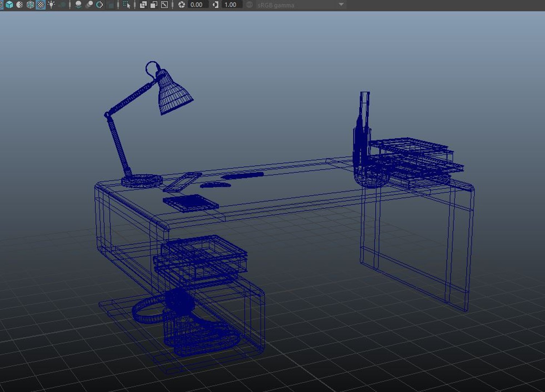Click the exposure aperture icon
The height and width of the screenshot is (392, 545).
[x=182, y=5]
